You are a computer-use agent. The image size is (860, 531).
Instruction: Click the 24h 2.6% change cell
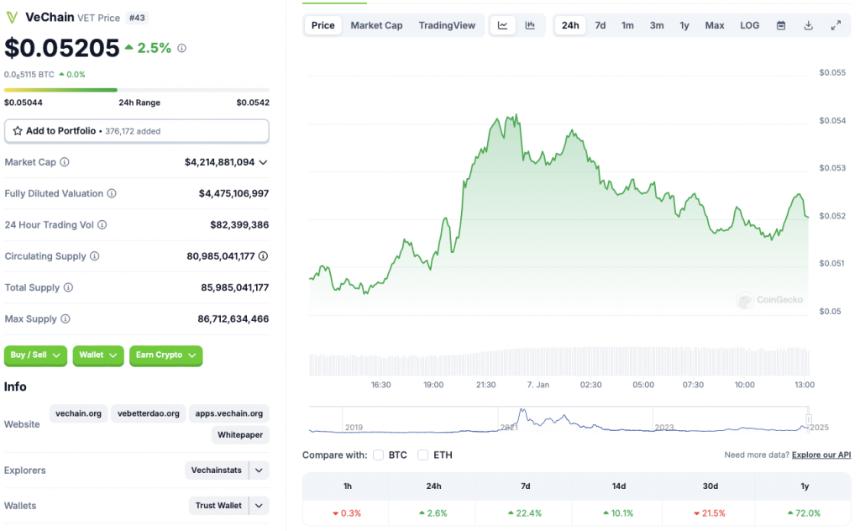(x=433, y=513)
